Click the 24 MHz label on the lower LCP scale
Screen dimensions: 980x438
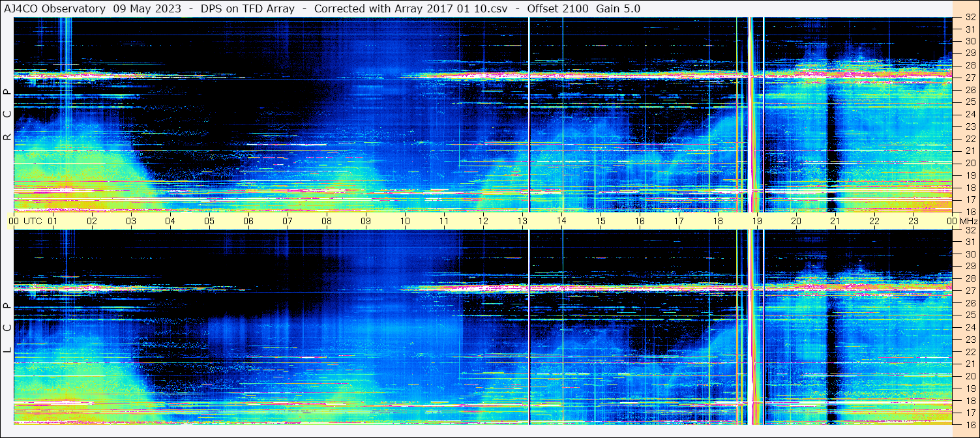[970, 327]
